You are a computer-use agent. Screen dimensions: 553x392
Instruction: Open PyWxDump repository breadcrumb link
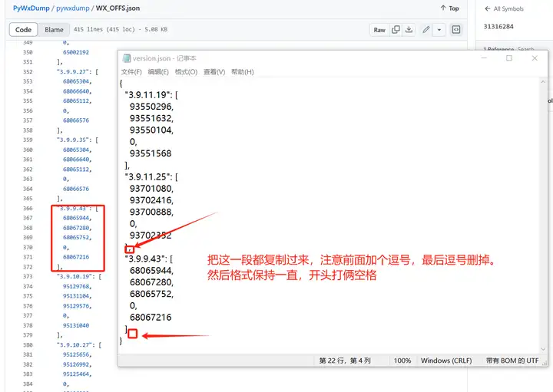[x=31, y=8]
